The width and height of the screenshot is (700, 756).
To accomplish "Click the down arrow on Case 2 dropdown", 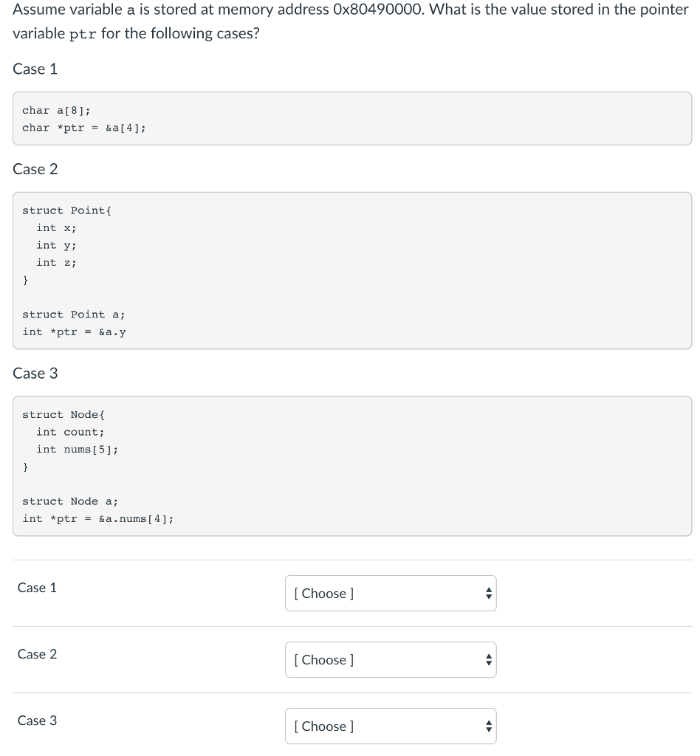I will click(489, 664).
